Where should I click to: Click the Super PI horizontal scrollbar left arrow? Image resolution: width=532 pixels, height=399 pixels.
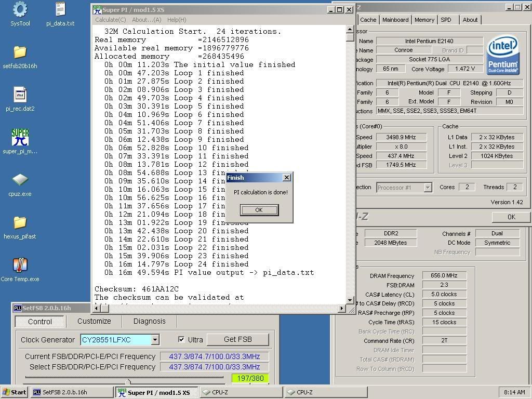pos(97,308)
